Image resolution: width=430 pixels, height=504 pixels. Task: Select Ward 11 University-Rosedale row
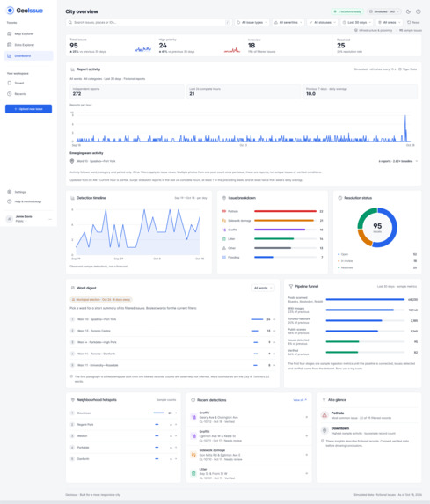point(172,365)
